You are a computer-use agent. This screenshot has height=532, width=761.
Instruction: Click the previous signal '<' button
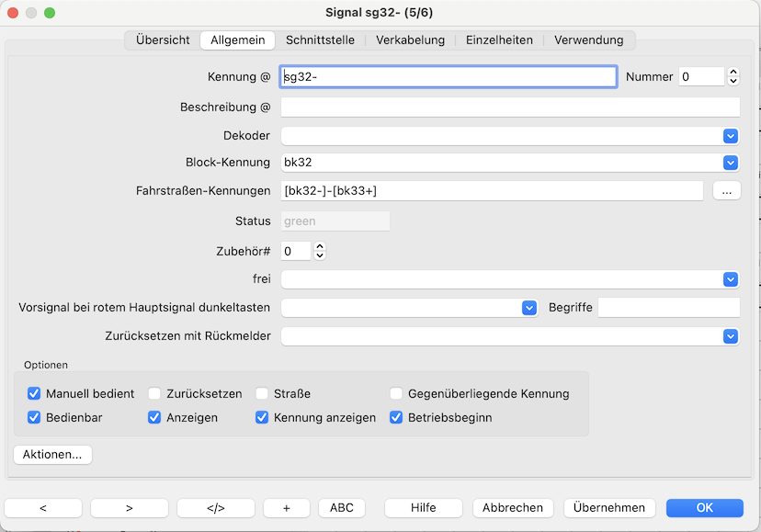click(x=43, y=507)
